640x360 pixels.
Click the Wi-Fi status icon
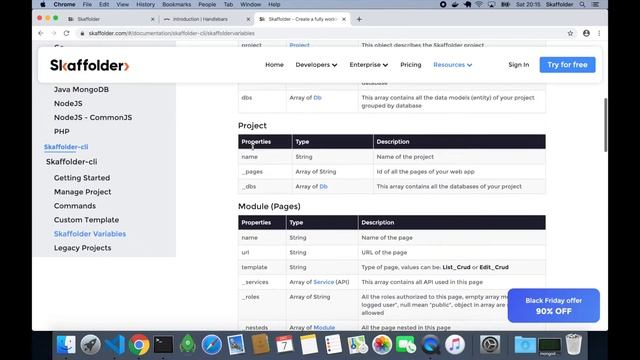(480, 4)
